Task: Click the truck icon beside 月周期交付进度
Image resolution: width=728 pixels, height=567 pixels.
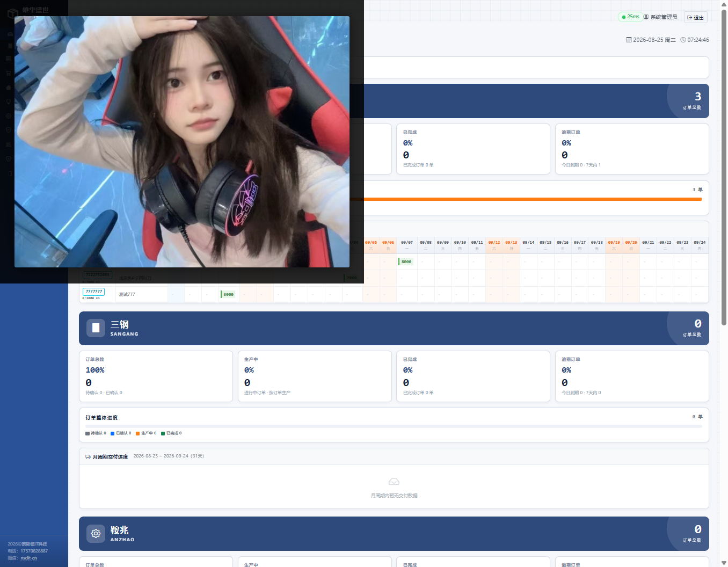Action: tap(88, 457)
